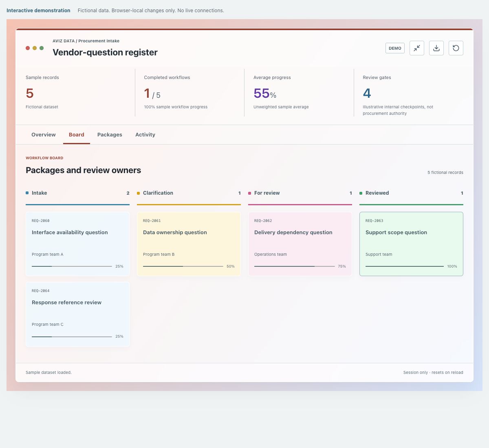Click the Review gates value 4
The width and height of the screenshot is (489, 448).
367,93
